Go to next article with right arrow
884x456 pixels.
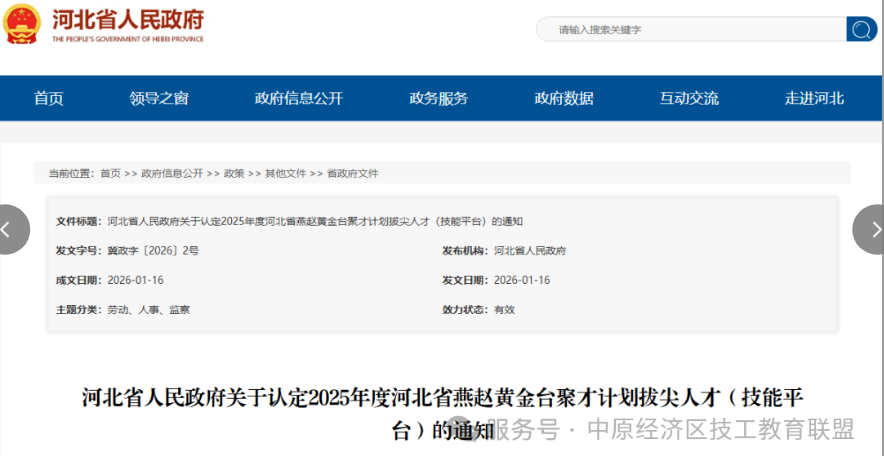(x=870, y=229)
